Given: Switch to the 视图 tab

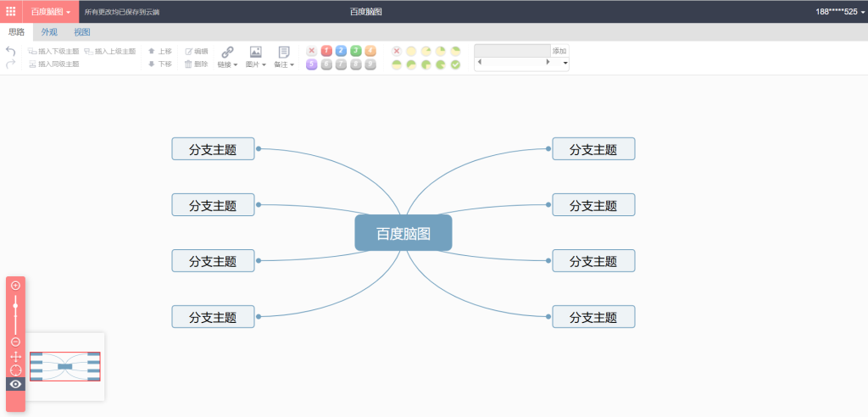Looking at the screenshot, I should [82, 32].
